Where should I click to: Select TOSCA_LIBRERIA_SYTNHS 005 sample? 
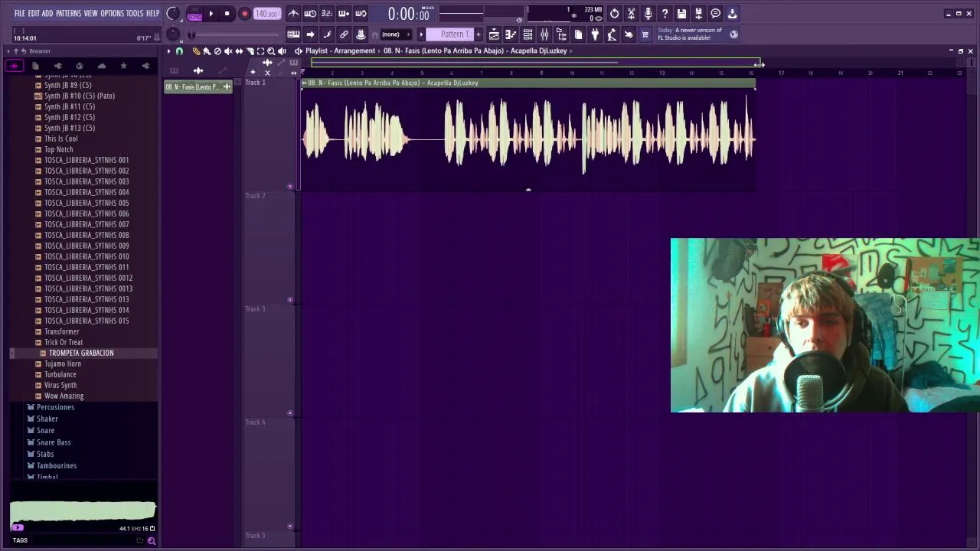pos(86,203)
